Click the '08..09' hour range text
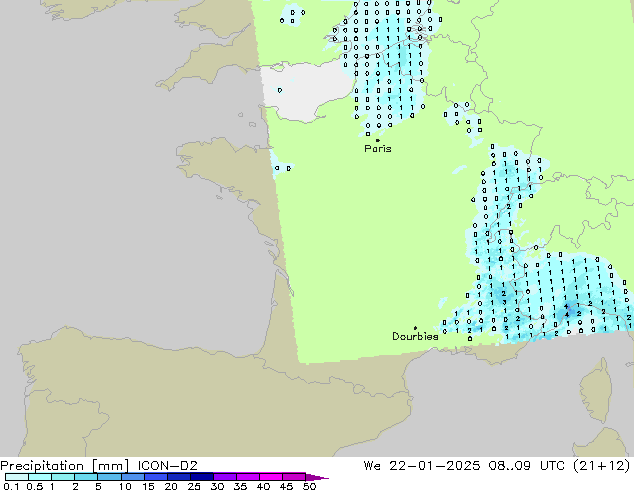Image resolution: width=634 pixels, height=490 pixels. pyautogui.click(x=509, y=466)
